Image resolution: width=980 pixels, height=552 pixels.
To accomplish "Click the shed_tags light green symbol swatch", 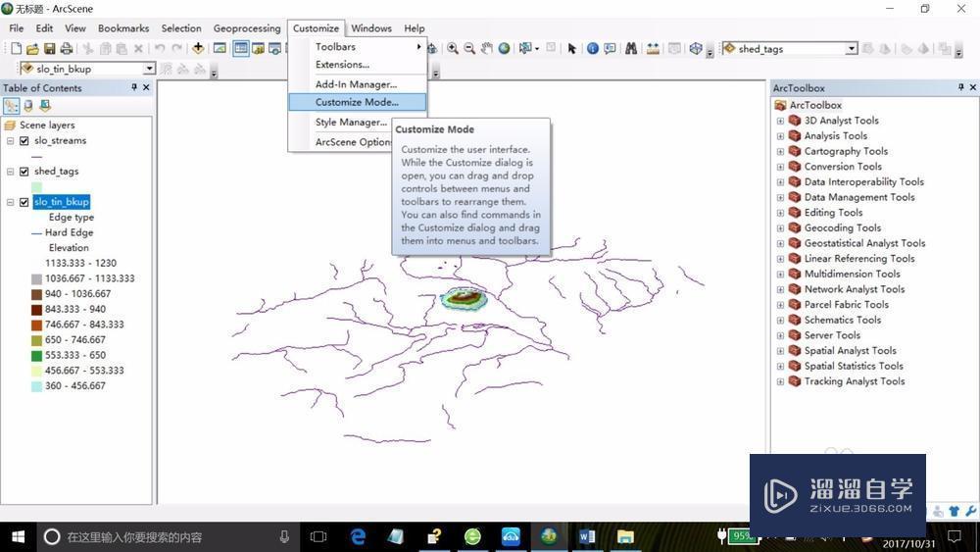I will tap(37, 186).
